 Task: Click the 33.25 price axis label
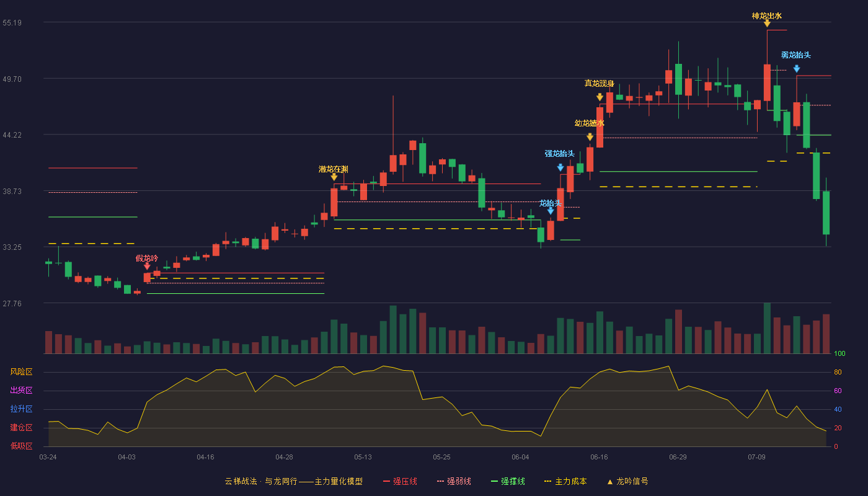coord(12,247)
